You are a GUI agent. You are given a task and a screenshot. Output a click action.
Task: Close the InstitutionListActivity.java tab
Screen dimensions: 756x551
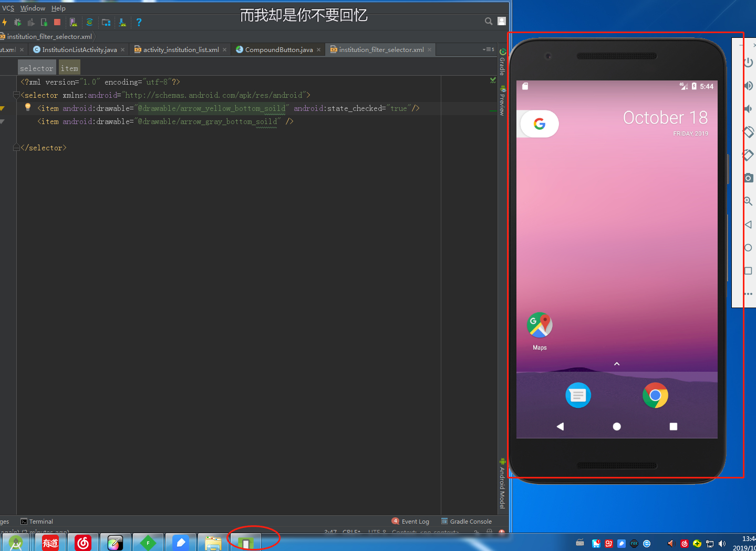coord(122,50)
